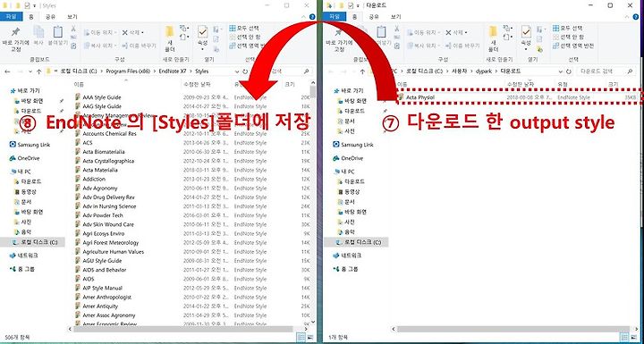Click horizontal scrollbar in Styles window
Viewport: 644px width, 344px height.
coord(182,329)
